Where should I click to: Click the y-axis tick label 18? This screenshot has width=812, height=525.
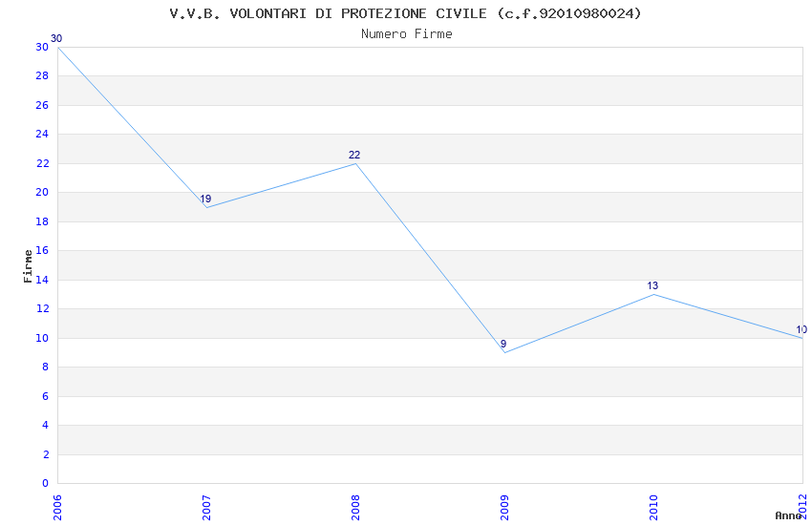(x=42, y=221)
